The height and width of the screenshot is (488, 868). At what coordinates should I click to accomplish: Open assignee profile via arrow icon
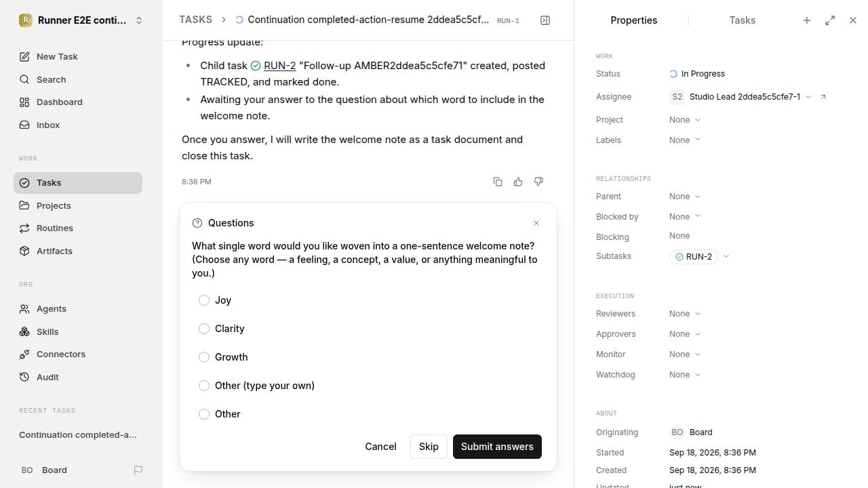(x=823, y=97)
